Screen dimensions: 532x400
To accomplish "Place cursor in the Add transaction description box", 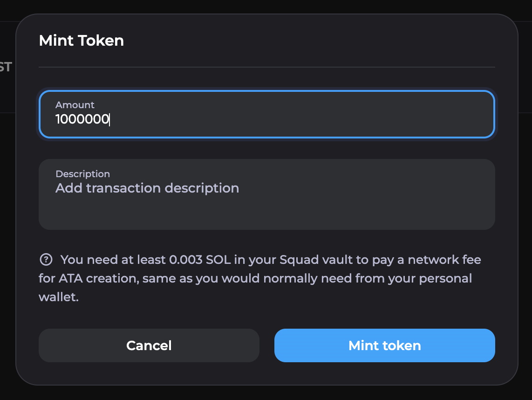I will coord(147,188).
